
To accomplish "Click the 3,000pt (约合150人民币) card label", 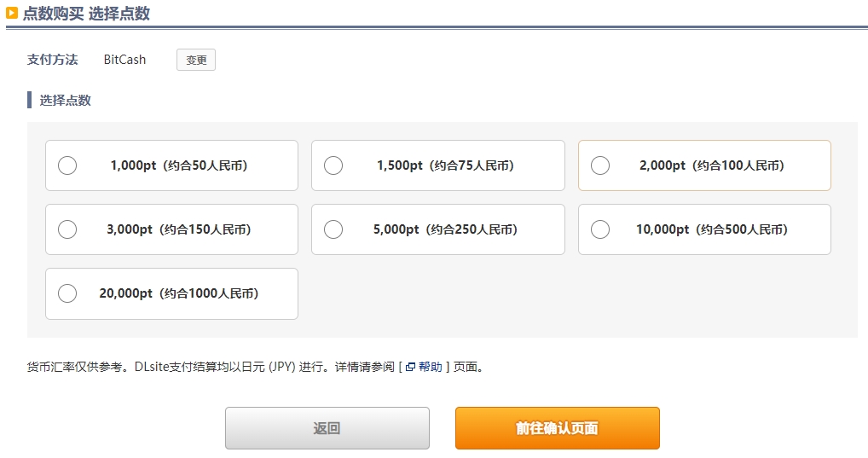I will click(x=179, y=229).
